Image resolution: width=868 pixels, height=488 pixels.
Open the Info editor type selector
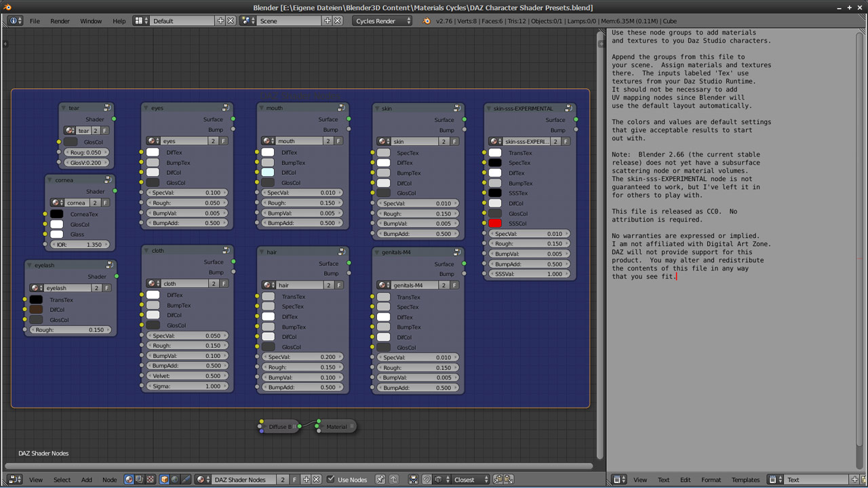(15, 21)
